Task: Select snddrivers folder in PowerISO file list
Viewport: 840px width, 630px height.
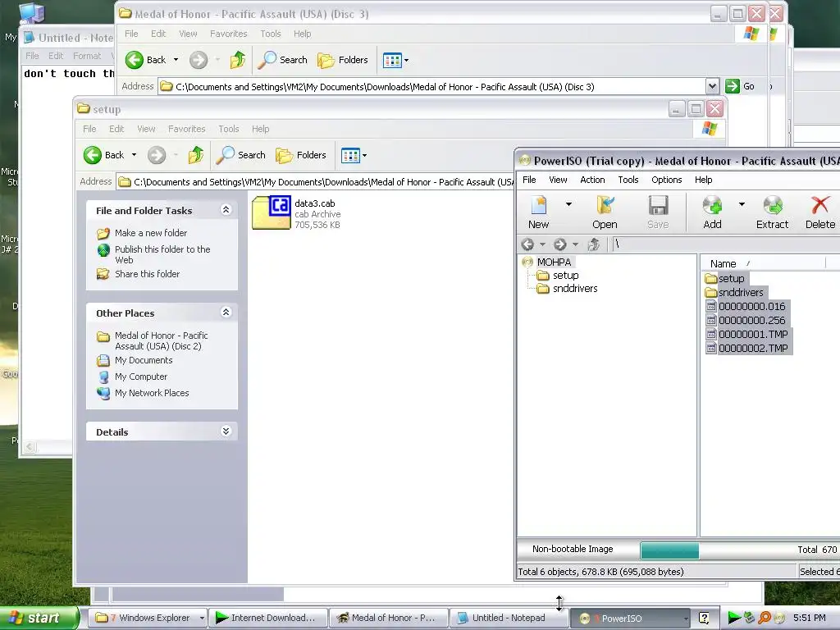Action: [735, 293]
